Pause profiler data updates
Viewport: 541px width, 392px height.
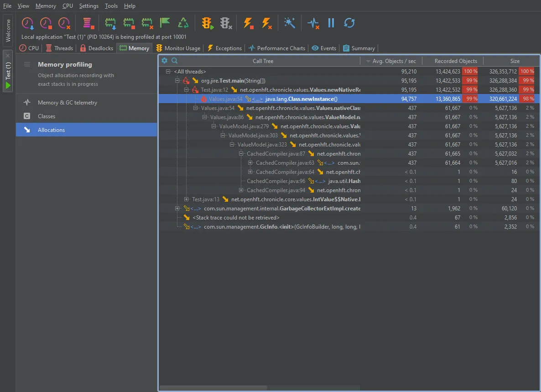coord(331,23)
